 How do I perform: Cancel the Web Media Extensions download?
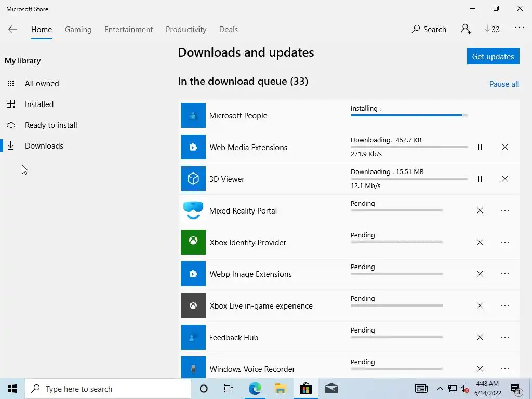pos(505,147)
